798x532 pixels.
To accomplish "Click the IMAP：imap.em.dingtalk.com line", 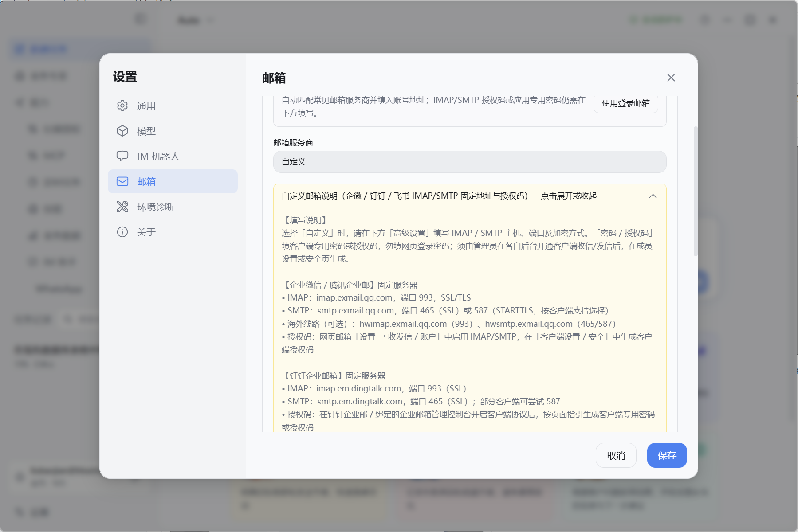I will [x=374, y=389].
